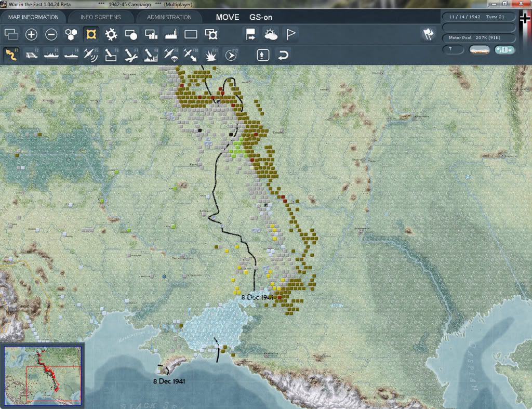532x409 pixels.
Task: Toggle the white gear map overlay
Action: pos(111,34)
